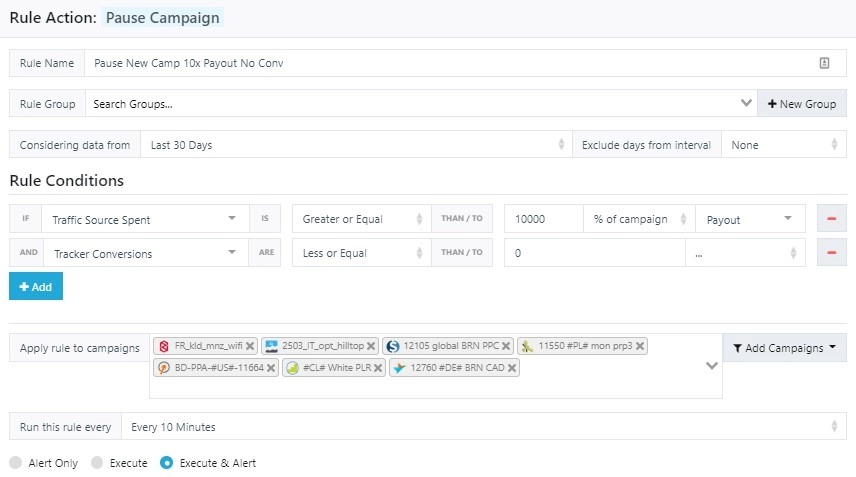Open Tracker Conversions metric dropdown
This screenshot has height=477, width=856.
pos(145,253)
